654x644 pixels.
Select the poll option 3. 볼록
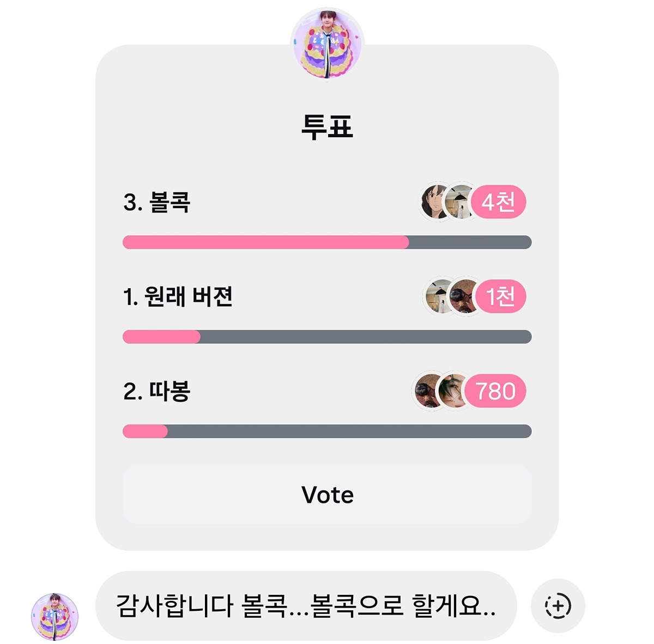click(157, 203)
